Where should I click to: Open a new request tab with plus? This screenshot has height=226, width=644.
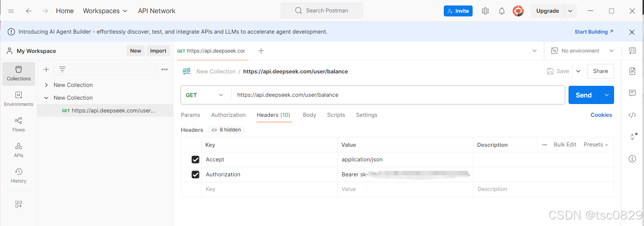click(x=261, y=51)
